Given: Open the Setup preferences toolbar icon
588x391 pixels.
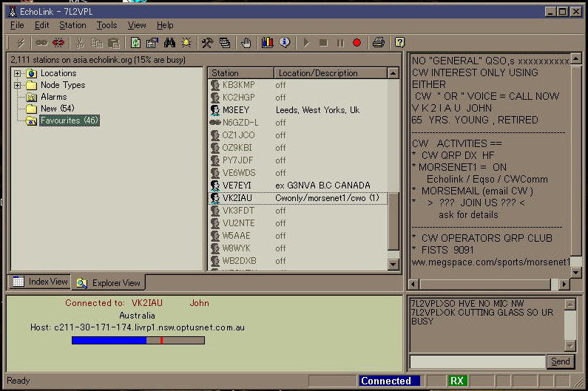Looking at the screenshot, I should click(x=152, y=43).
